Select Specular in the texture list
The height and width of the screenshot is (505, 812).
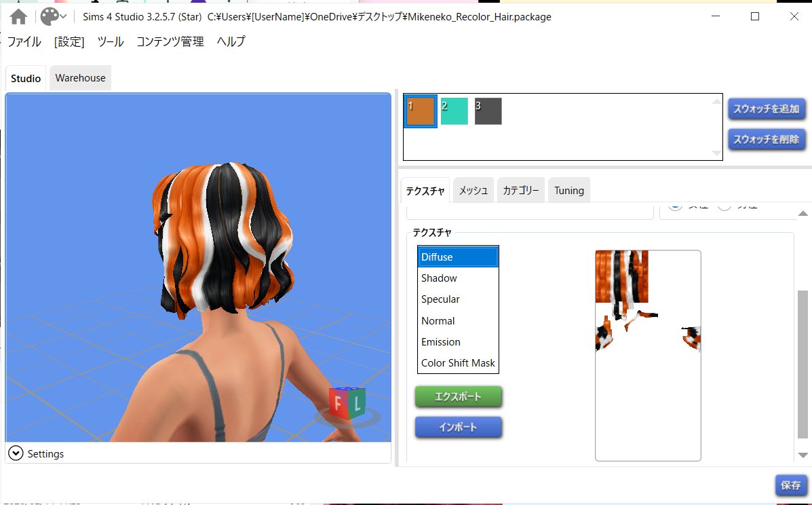458,299
